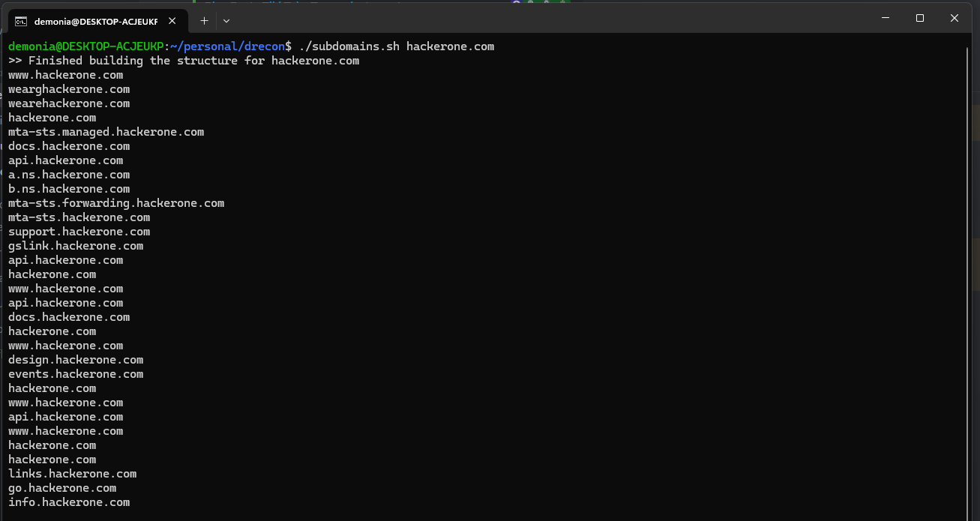This screenshot has height=521, width=980.
Task: Close the terminal window
Action: click(955, 18)
